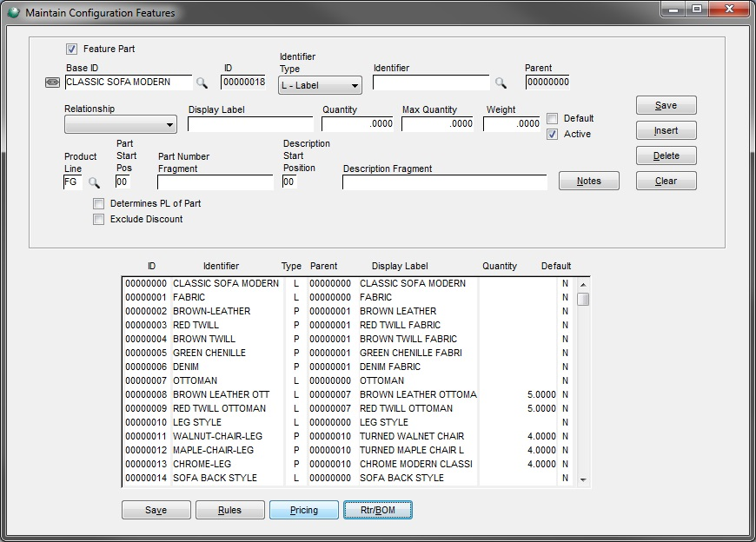Click the Base ID magnifier lookup icon
The width and height of the screenshot is (756, 542).
tap(202, 83)
